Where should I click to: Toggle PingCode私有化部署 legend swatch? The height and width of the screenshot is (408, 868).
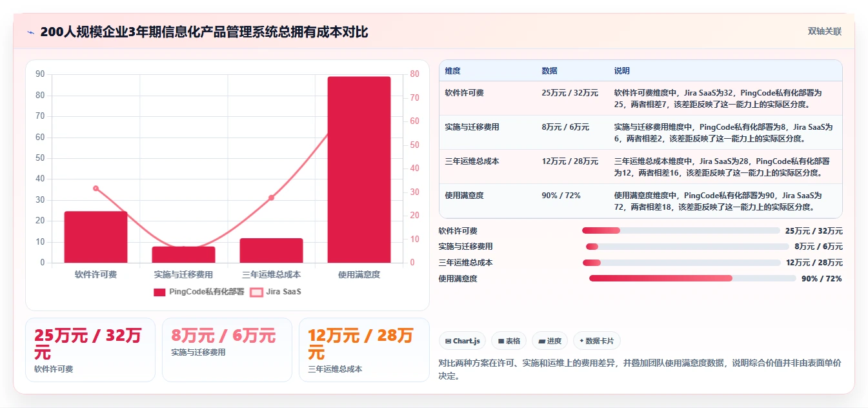pos(159,292)
